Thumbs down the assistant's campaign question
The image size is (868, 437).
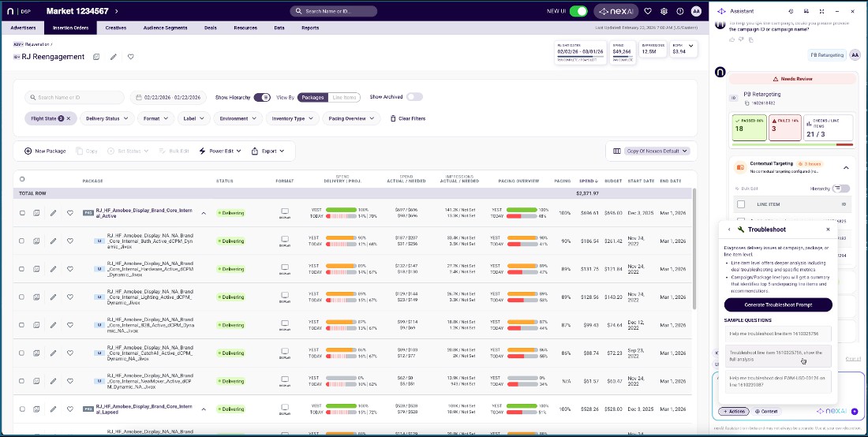click(x=742, y=39)
